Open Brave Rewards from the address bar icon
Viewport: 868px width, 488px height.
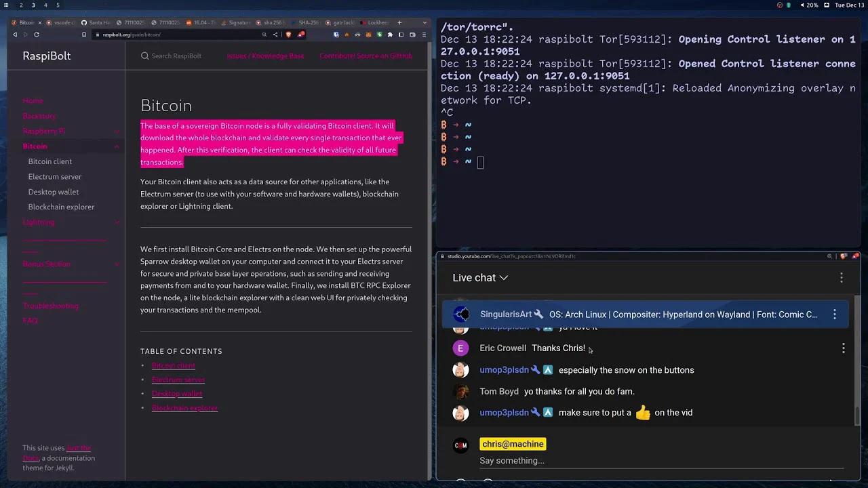click(301, 35)
